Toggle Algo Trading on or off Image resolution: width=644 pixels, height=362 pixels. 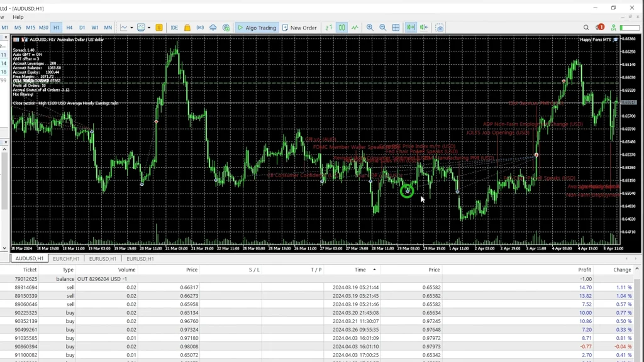(x=257, y=28)
